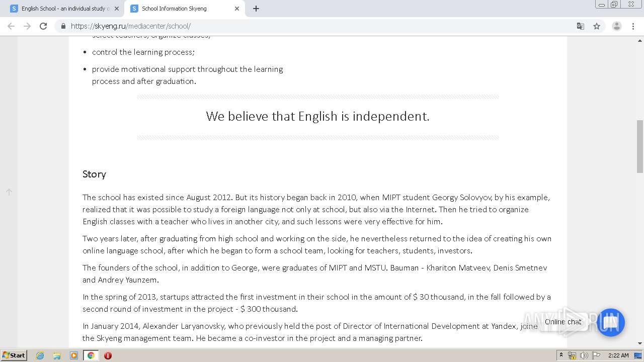Click paragraph starting 'Two years later'
Viewport: 644px width, 362px height.
coord(317,244)
